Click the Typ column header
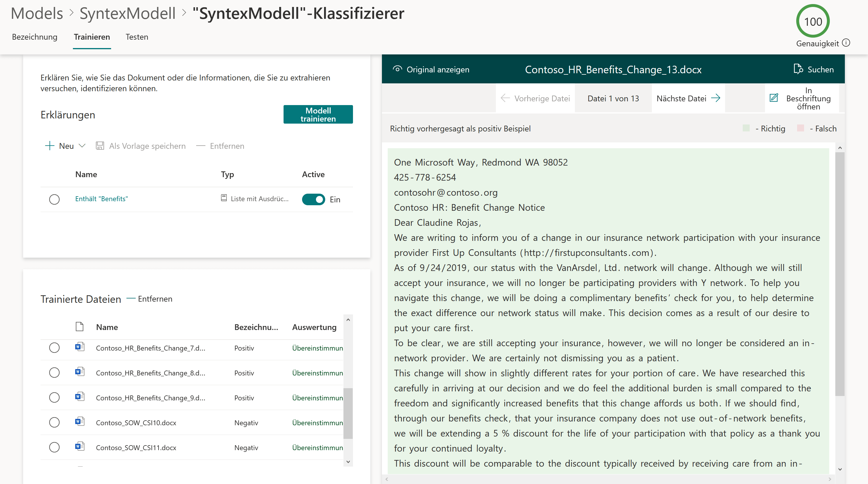This screenshot has width=868, height=484. coord(227,174)
